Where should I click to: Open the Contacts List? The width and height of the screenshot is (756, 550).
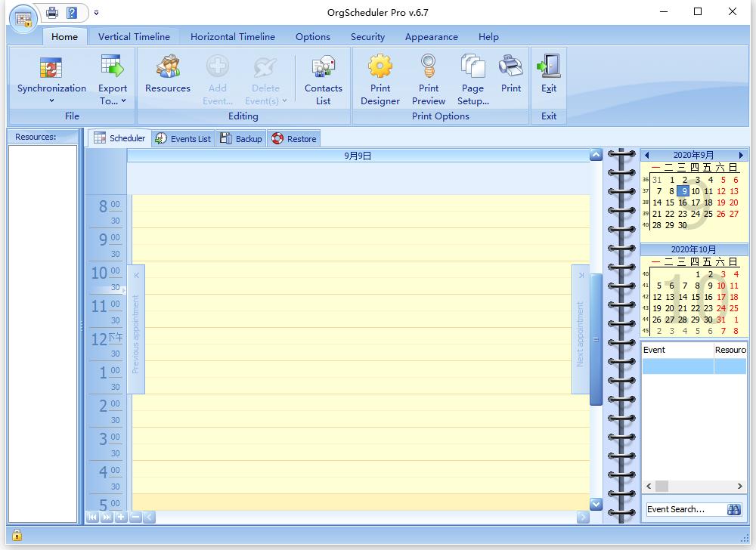click(323, 79)
